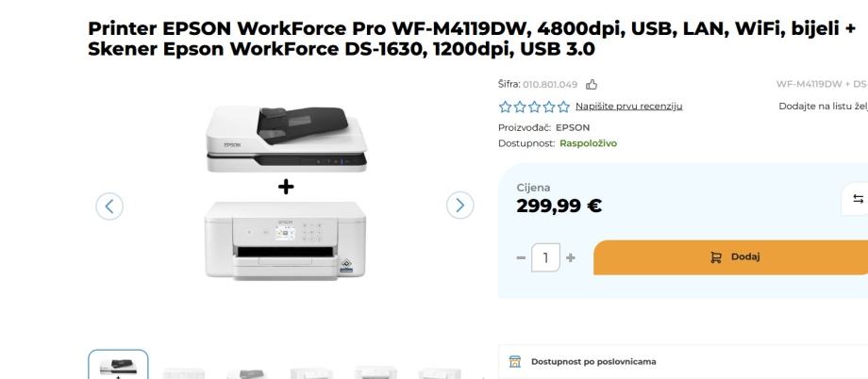Select the first product thumbnail
868x379 pixels.
coord(118,365)
